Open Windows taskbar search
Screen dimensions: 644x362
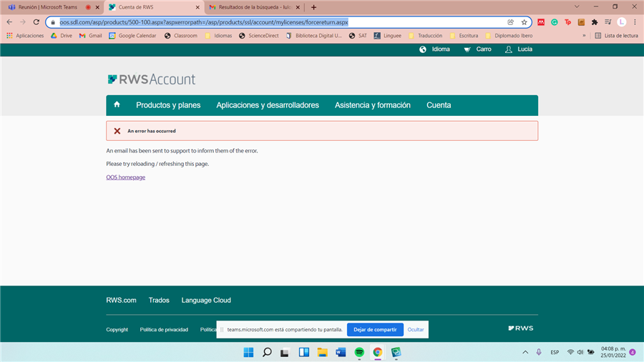point(267,352)
